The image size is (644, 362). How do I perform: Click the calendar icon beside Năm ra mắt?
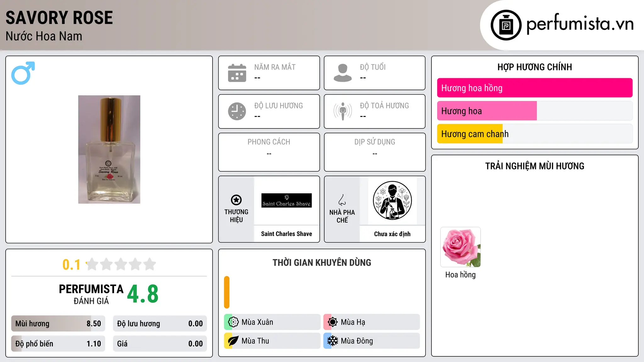click(x=237, y=73)
